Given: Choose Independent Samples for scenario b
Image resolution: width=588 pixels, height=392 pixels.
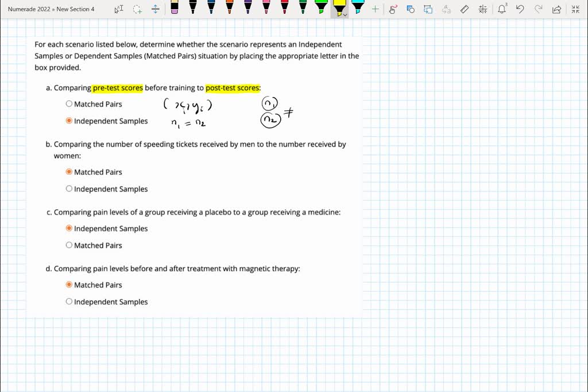Looking at the screenshot, I should click(x=69, y=189).
